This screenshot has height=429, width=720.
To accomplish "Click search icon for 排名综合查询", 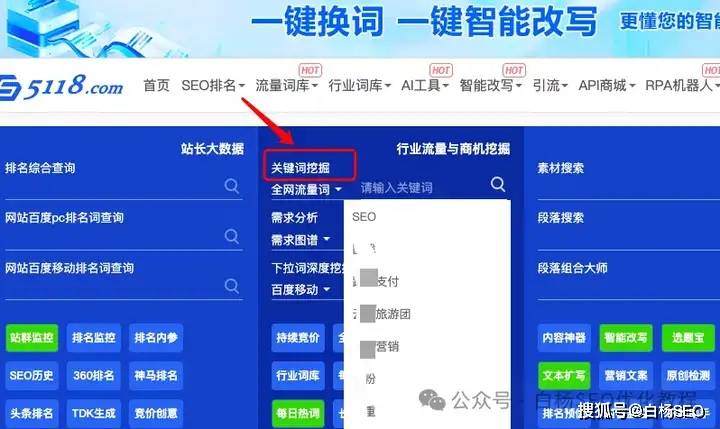I will pos(231,186).
